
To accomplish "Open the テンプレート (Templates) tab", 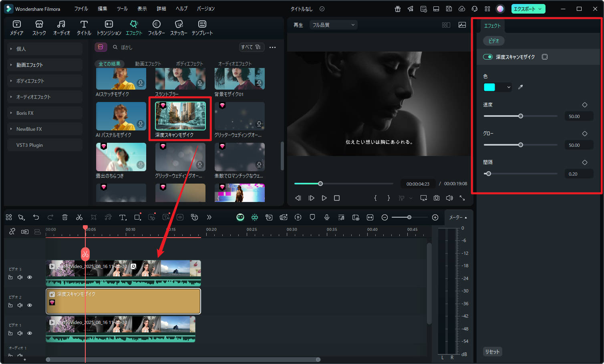I will pyautogui.click(x=202, y=28).
